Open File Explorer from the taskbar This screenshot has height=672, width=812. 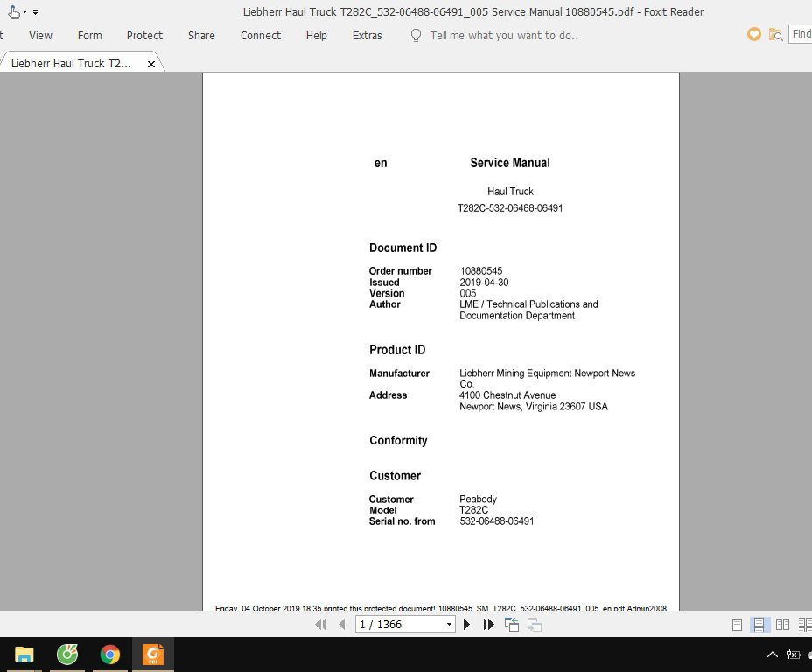click(x=24, y=654)
